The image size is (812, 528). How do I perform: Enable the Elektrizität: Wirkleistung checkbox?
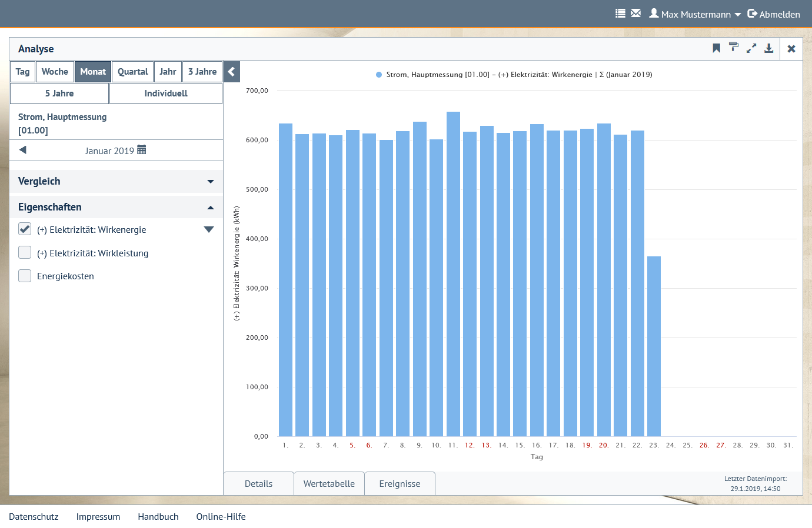(x=25, y=253)
